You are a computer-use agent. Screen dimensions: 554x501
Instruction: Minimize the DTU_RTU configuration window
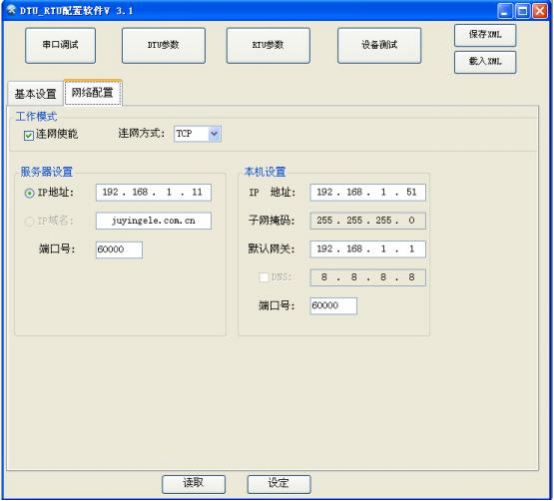tap(505, 11)
